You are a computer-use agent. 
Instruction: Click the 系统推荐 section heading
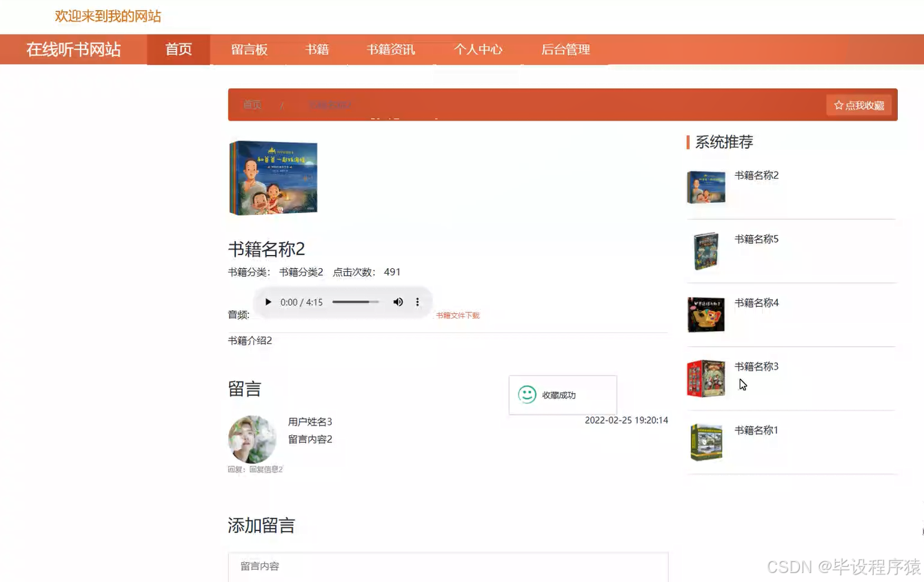(724, 142)
